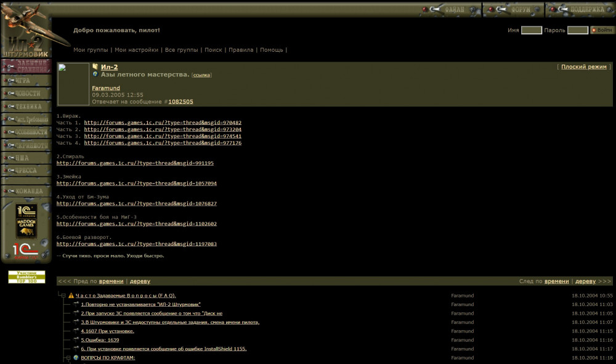Open Все группы link

coord(182,50)
